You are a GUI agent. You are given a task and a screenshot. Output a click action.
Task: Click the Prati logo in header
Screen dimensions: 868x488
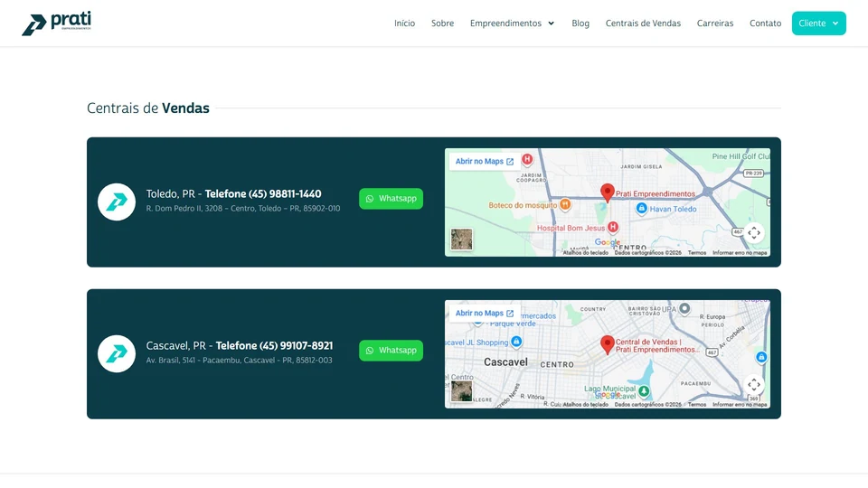56,23
